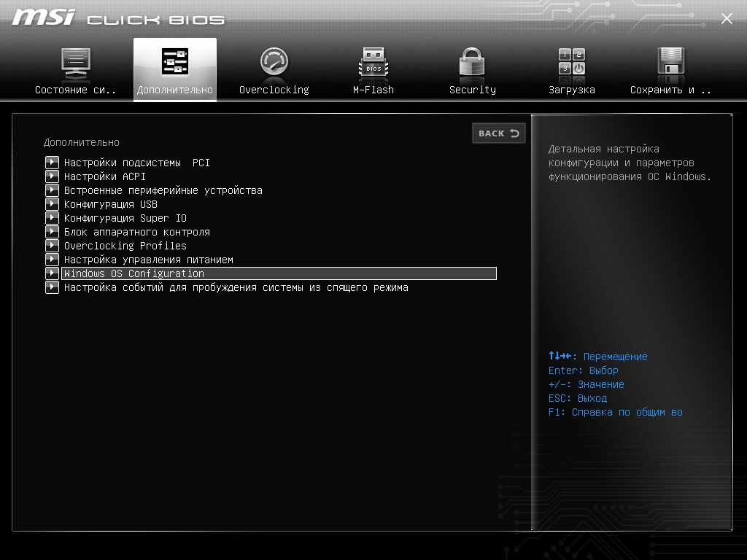The height and width of the screenshot is (560, 747).
Task: Expand arrow next to Конфигурация Super IO
Action: (52, 217)
